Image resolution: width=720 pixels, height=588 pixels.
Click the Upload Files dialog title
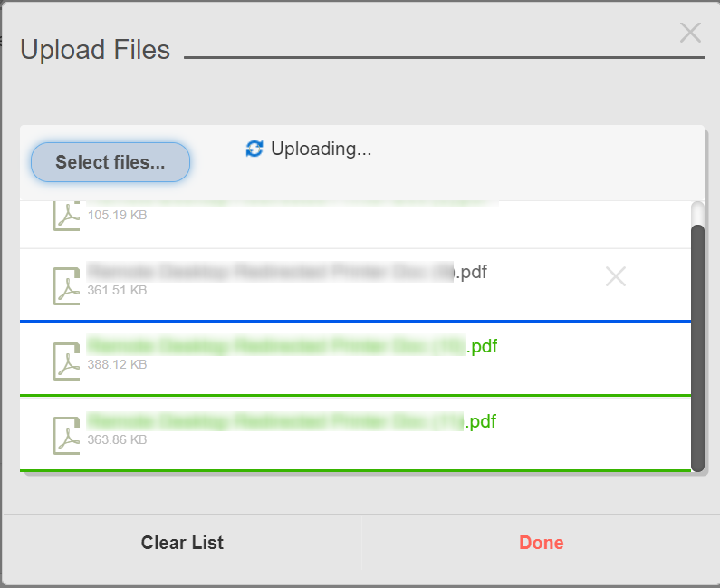tap(95, 49)
